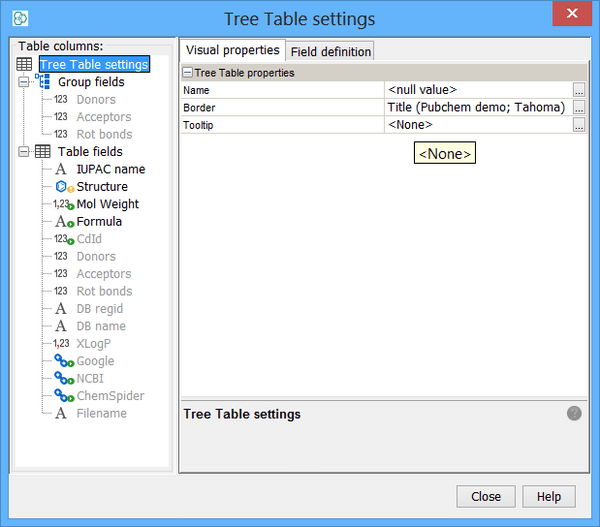Click the NCBI link field icon

pyautogui.click(x=63, y=379)
